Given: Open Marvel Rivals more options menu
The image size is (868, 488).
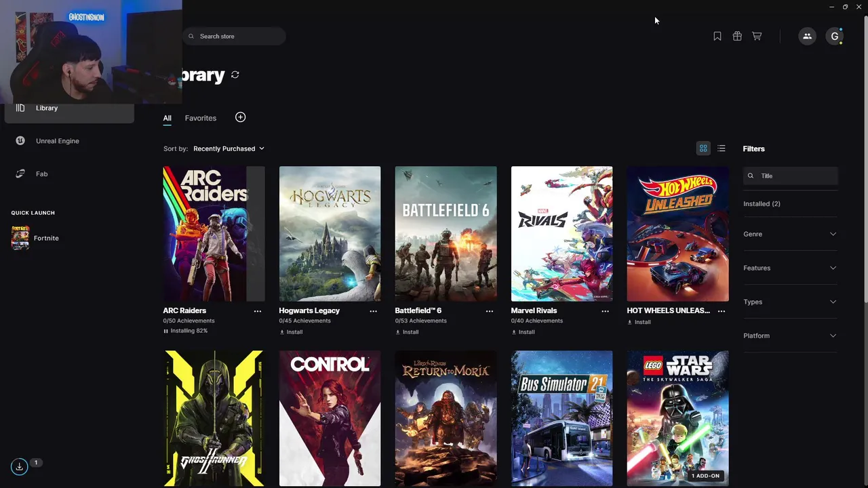Looking at the screenshot, I should 606,311.
